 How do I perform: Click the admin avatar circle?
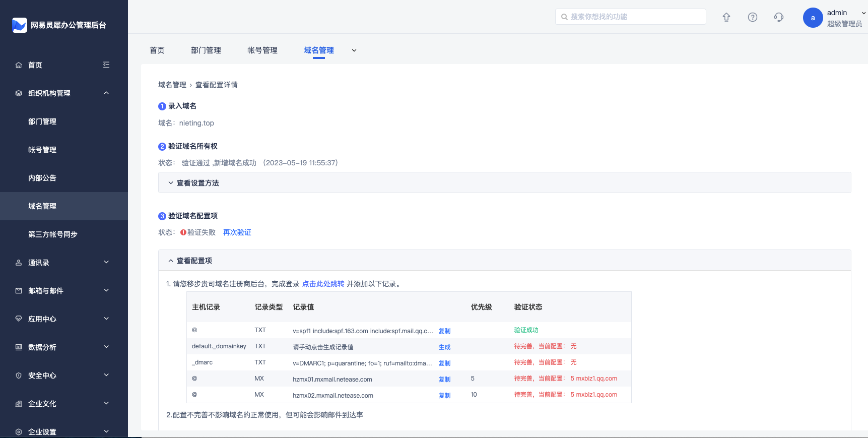click(x=813, y=18)
